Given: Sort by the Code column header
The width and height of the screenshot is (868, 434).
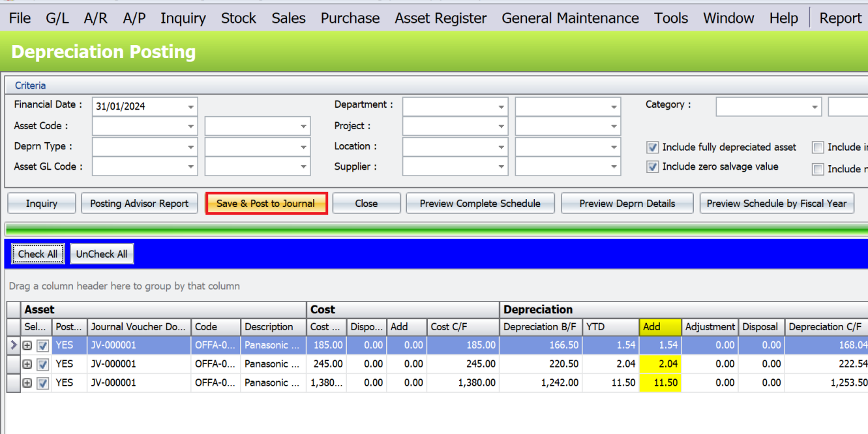Looking at the screenshot, I should [215, 327].
